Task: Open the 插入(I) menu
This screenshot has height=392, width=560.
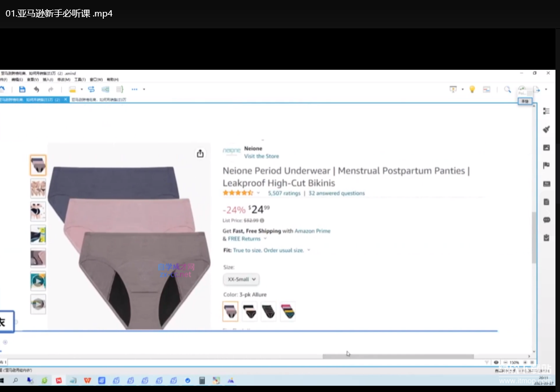Action: [x=48, y=79]
